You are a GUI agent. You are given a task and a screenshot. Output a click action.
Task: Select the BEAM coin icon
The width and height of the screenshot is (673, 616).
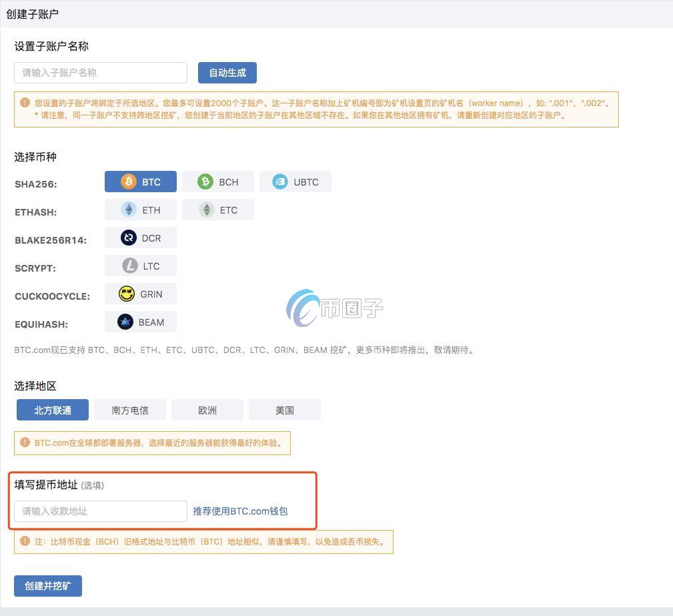[125, 322]
